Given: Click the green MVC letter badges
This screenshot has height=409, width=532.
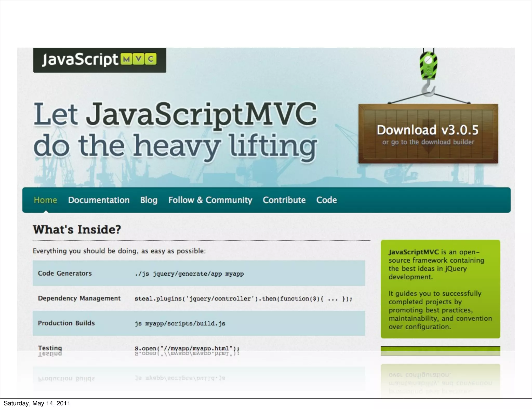Looking at the screenshot, I should pyautogui.click(x=139, y=59).
